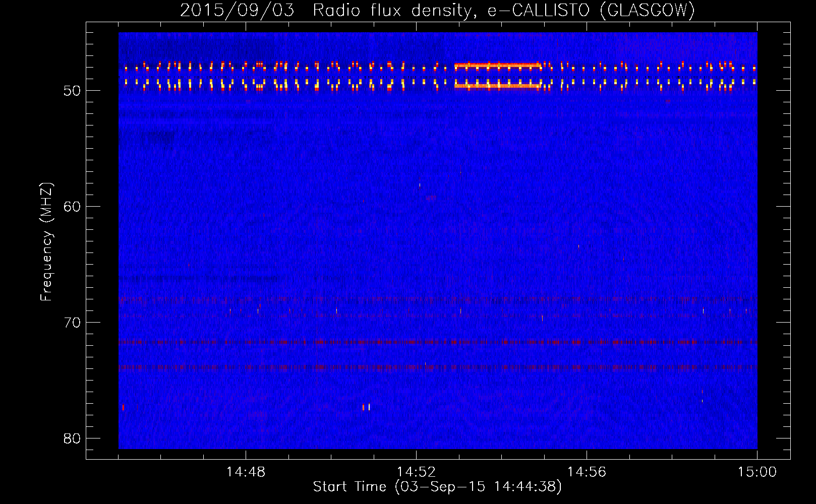The image size is (816, 504).
Task: Click the 'Start Time (03-Sep-15 14:44:38)' label
Action: [x=437, y=487]
